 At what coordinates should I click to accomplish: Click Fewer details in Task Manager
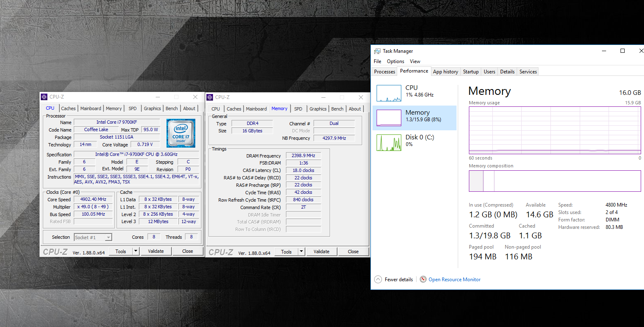point(399,280)
